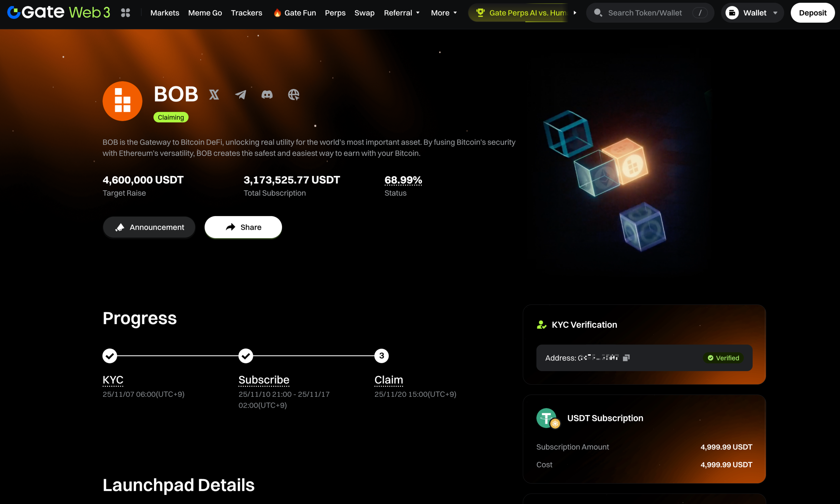Visit BOB's website via the globe icon
The width and height of the screenshot is (840, 504).
tap(294, 94)
